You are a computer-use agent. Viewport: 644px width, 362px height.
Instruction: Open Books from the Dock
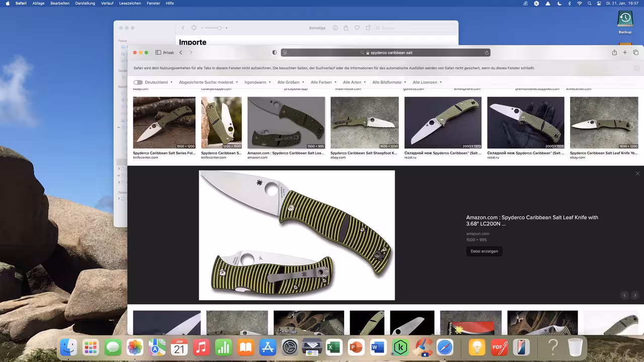tap(246, 347)
